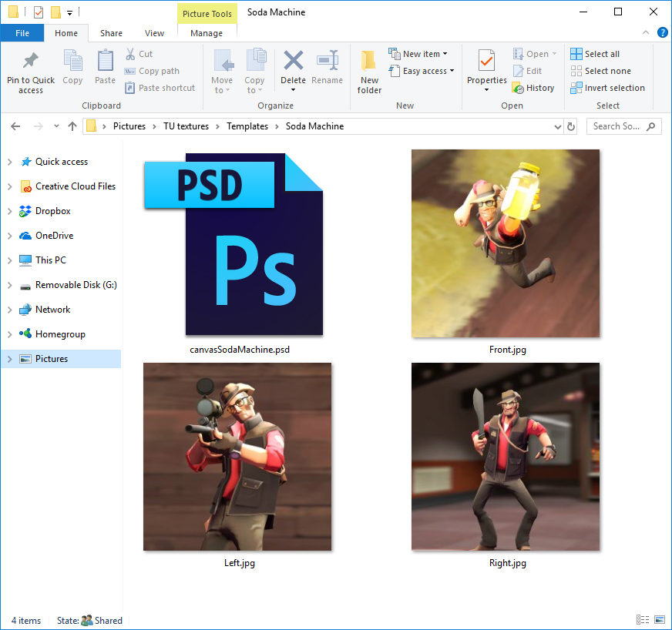Open the Move to menu
Image resolution: width=672 pixels, height=630 pixels.
coord(222,72)
